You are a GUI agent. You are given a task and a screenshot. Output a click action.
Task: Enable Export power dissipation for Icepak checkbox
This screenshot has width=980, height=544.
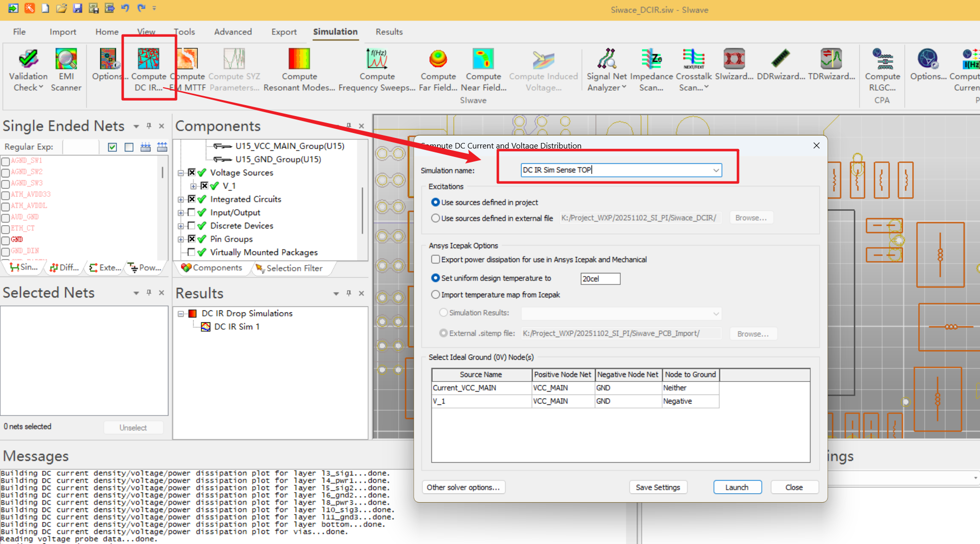(436, 260)
